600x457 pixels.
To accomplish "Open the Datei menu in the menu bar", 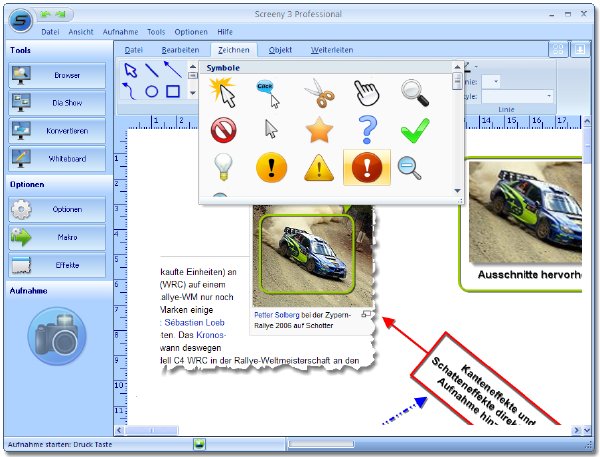I will click(x=50, y=32).
